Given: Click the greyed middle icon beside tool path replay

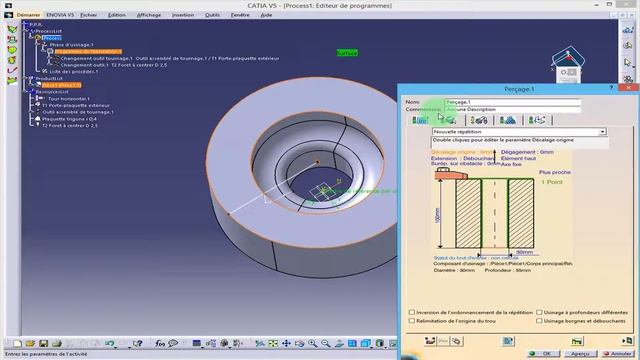Looking at the screenshot, I should point(443,341).
